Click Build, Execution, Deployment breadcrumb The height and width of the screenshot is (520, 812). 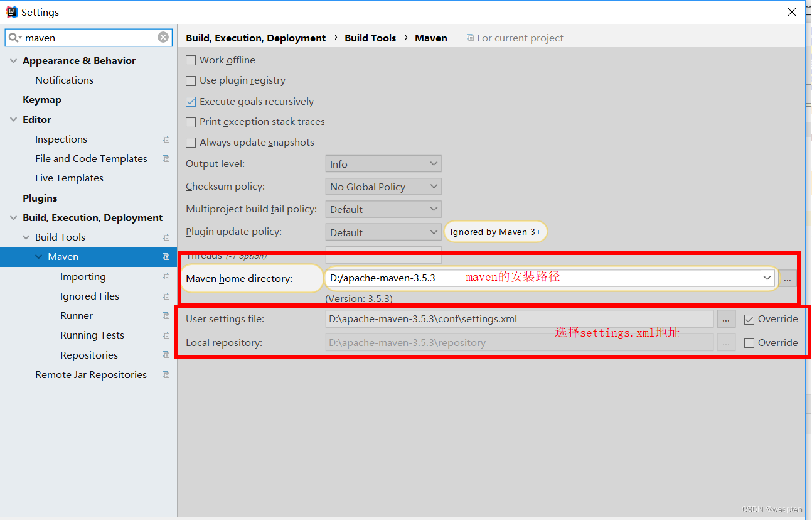(256, 38)
